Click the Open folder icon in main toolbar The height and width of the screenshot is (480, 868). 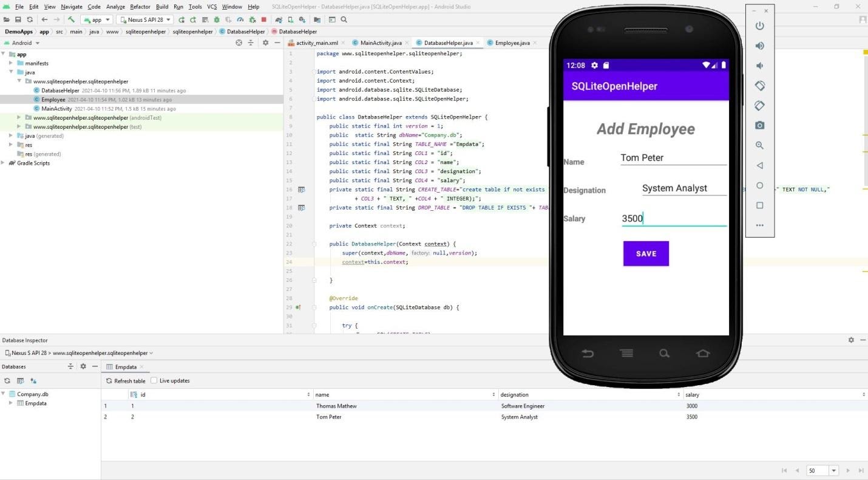[x=7, y=19]
